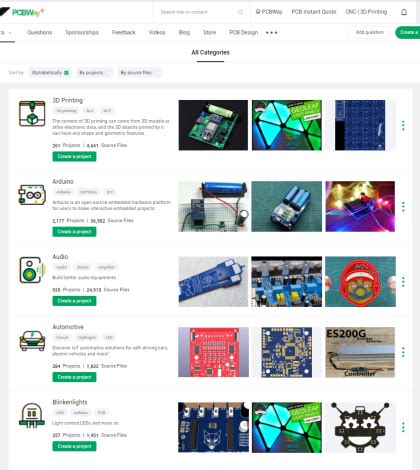This screenshot has width=420, height=470.
Task: Select the DLP tag under 3D Printing
Action: [x=107, y=111]
